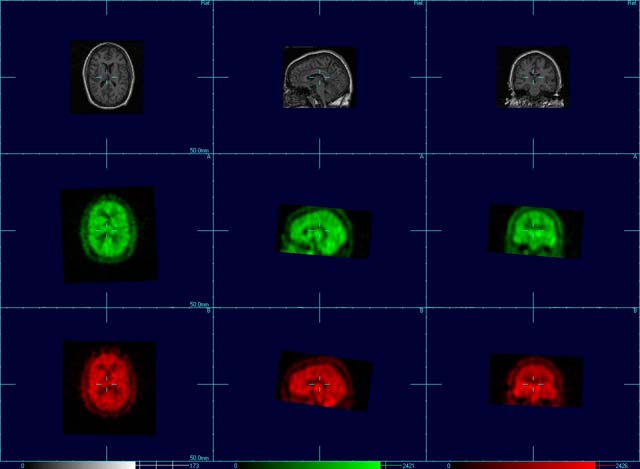640x469 pixels.
Task: Click the red intensity color bar
Action: (x=520, y=465)
